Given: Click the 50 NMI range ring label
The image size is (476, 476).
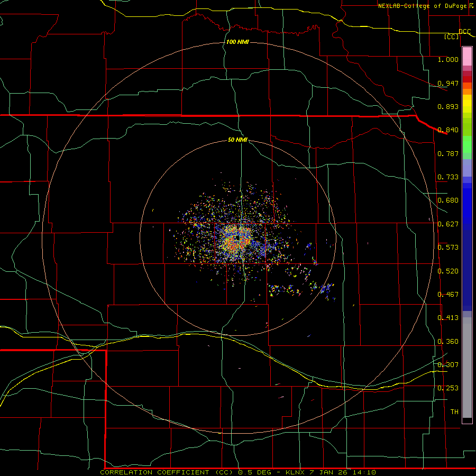Looking at the screenshot, I should [237, 140].
